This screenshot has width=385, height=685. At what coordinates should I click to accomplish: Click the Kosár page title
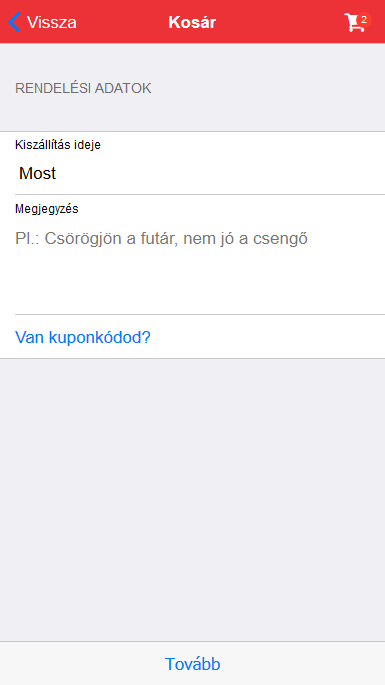coord(192,22)
